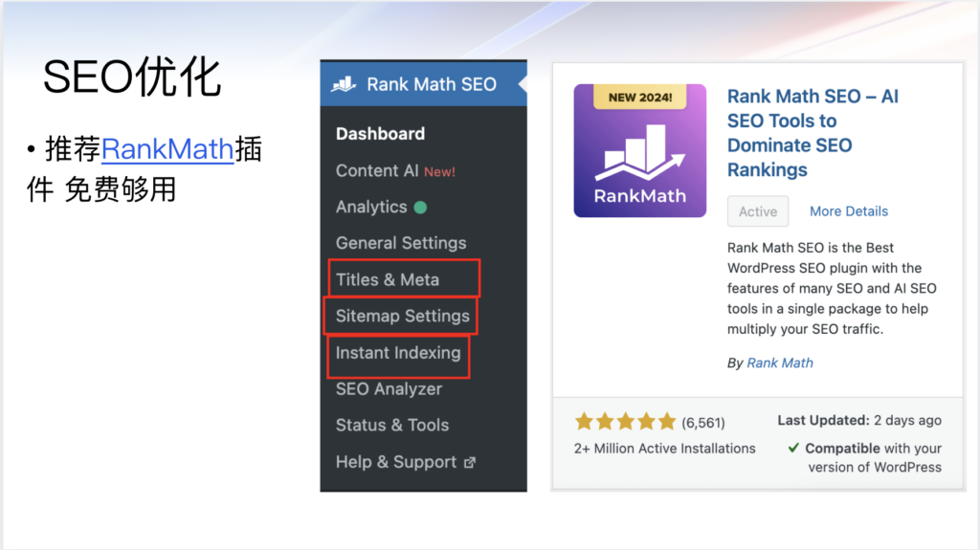Image resolution: width=980 pixels, height=550 pixels.
Task: Go to General Settings in sidebar
Action: tap(401, 243)
